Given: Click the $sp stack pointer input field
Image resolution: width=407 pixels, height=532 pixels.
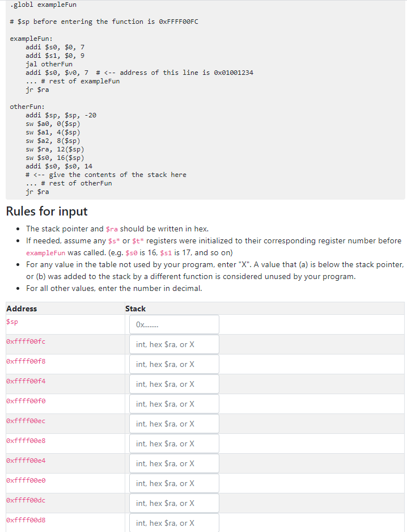Looking at the screenshot, I should tap(173, 324).
